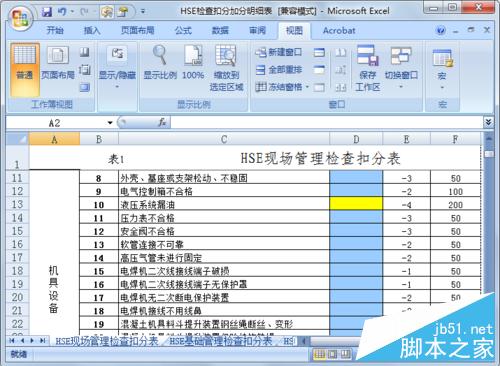This screenshot has height=366, width=500.
Task: Click 缩放到选定区域 zoom to selection
Action: click(226, 68)
